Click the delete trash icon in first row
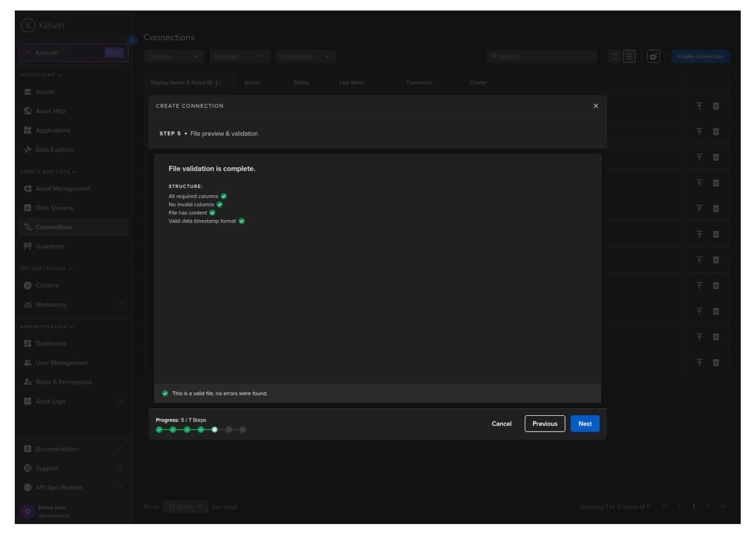Image resolution: width=756 pixels, height=535 pixels. (x=715, y=106)
